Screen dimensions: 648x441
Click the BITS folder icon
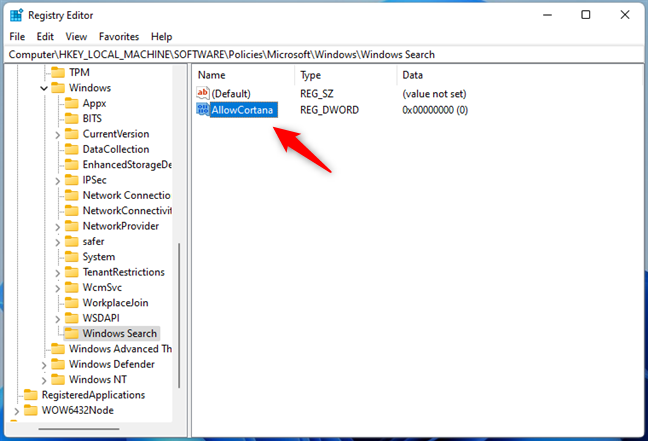click(71, 118)
